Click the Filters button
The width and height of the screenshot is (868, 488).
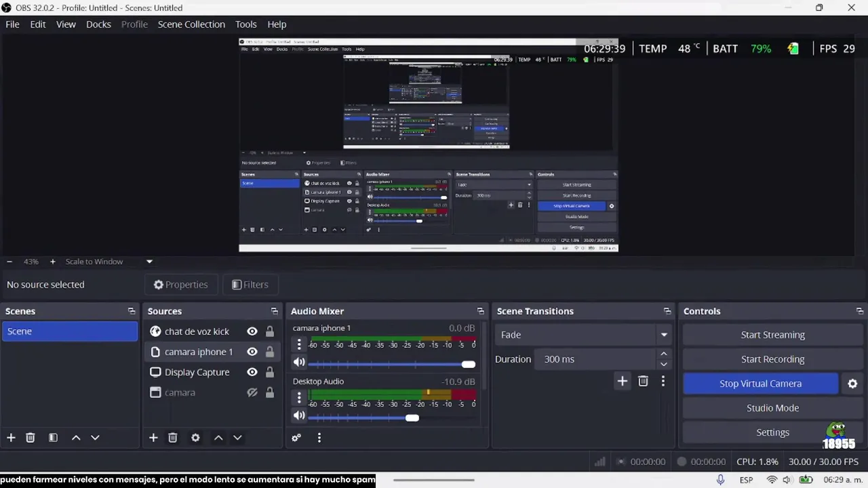click(250, 285)
